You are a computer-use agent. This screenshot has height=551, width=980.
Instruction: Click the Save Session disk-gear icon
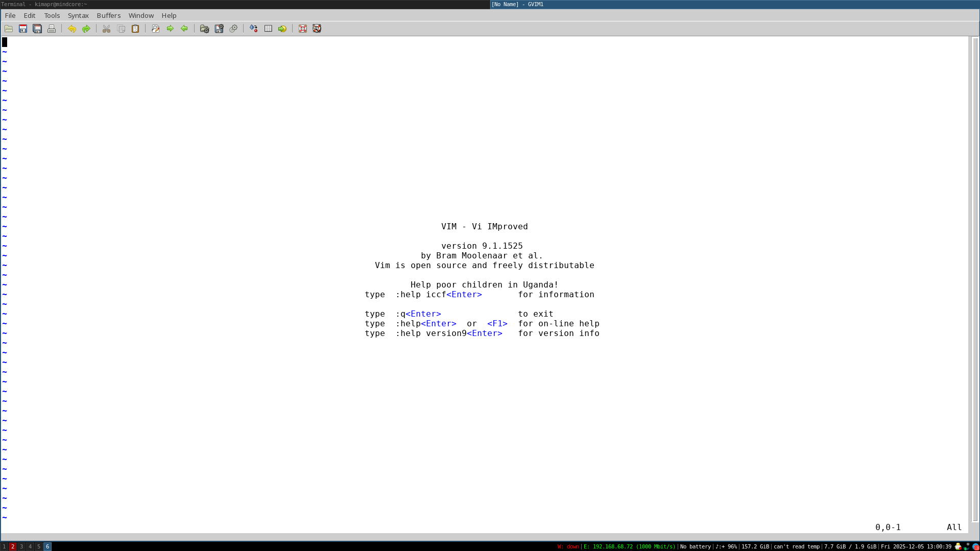click(x=219, y=29)
